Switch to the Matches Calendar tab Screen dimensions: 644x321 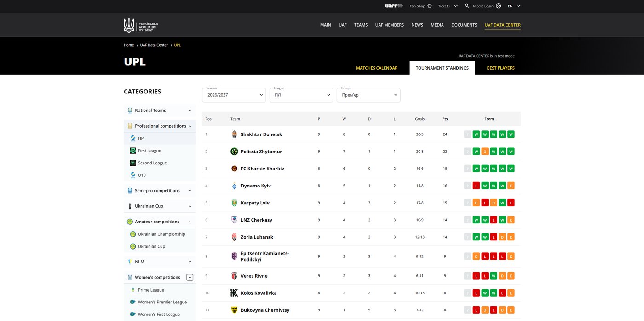click(377, 68)
